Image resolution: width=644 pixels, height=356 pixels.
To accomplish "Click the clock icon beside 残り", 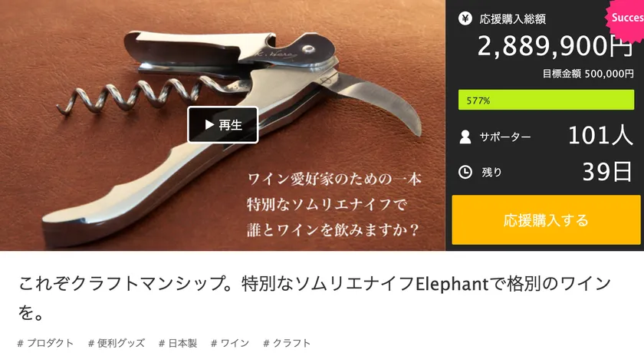I will coord(465,172).
